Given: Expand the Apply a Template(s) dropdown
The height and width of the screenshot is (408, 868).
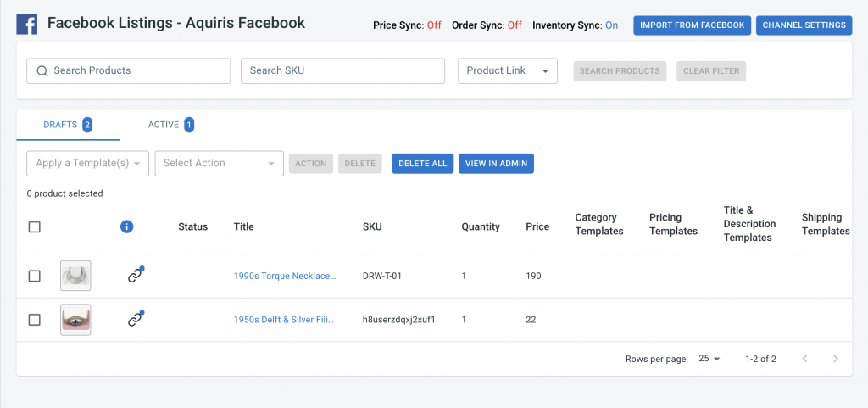Looking at the screenshot, I should pos(87,164).
